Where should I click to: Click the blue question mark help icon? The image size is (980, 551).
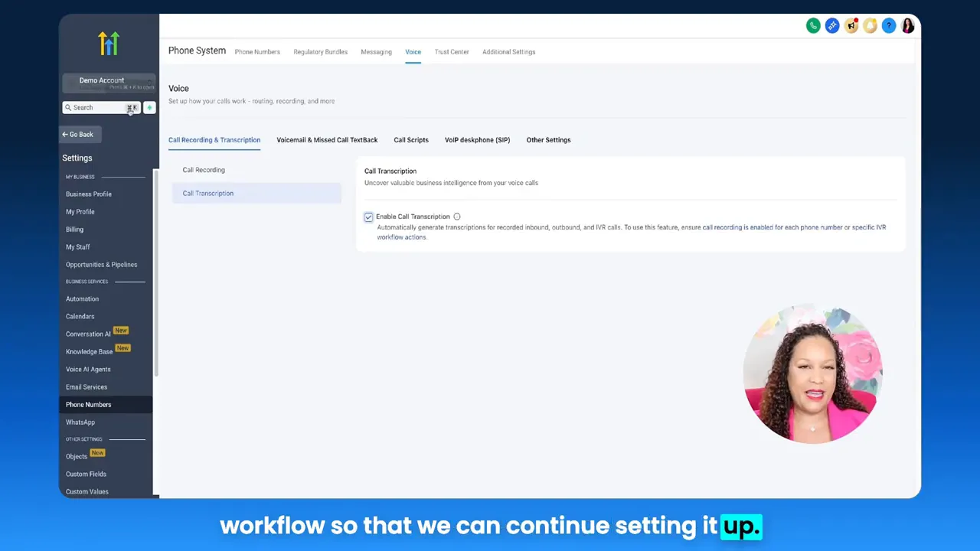coord(889,26)
